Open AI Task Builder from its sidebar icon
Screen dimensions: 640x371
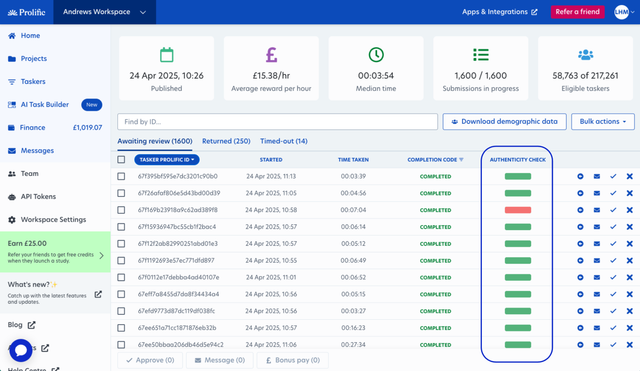[x=12, y=105]
